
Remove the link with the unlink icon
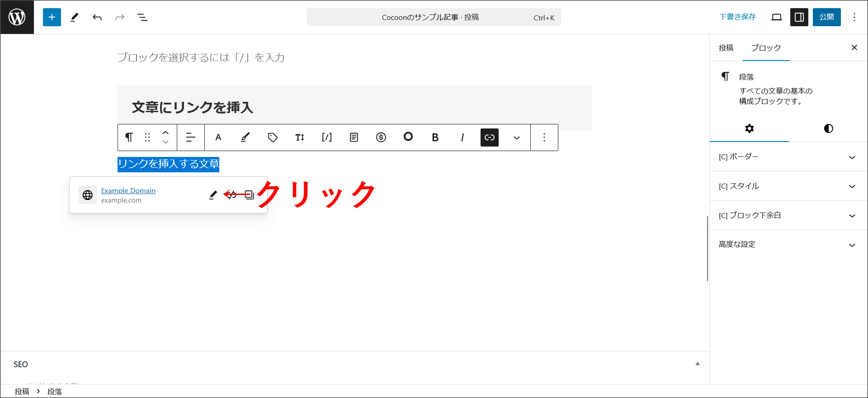(x=231, y=195)
